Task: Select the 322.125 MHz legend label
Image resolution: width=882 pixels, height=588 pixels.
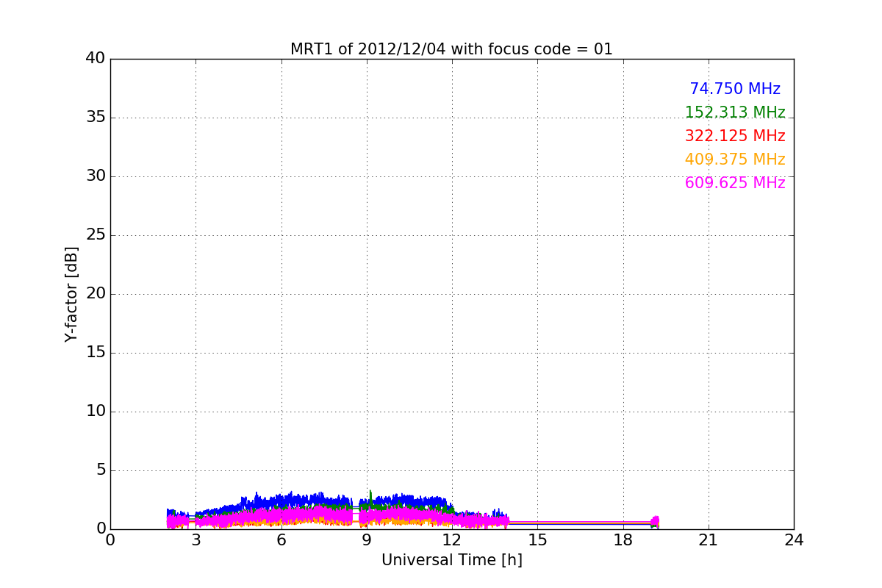Action: [x=735, y=136]
